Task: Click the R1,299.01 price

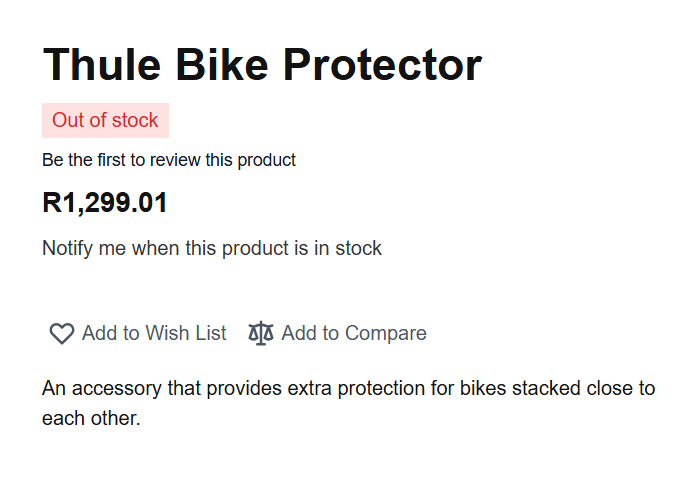Action: tap(105, 203)
